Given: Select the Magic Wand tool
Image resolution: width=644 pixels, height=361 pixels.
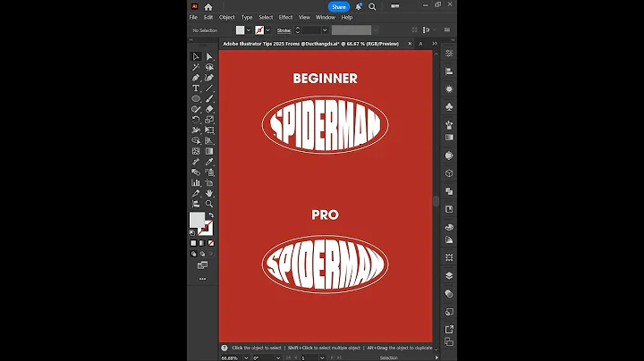Looking at the screenshot, I should click(196, 67).
